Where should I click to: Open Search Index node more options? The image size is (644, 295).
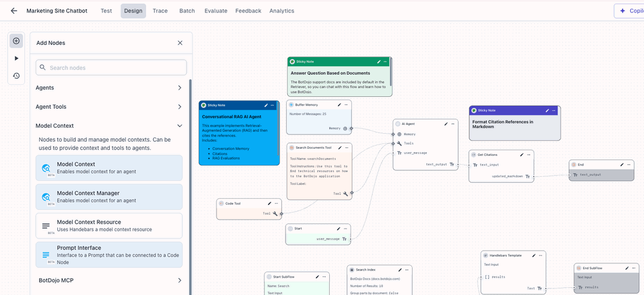pyautogui.click(x=407, y=270)
